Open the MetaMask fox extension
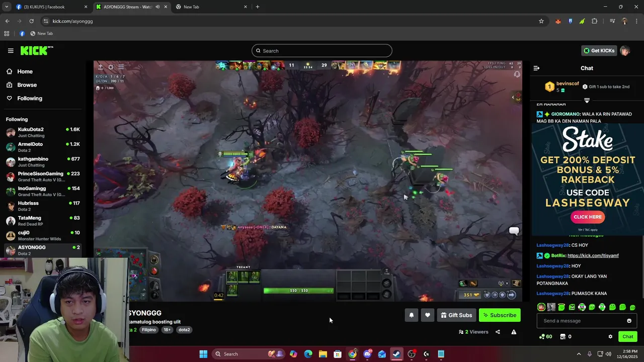This screenshot has width=644, height=362. 558,21
